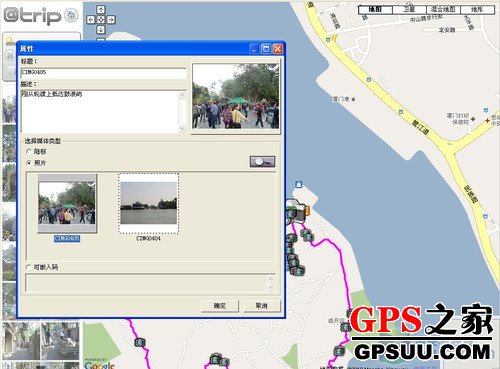Image resolution: width=500 pixels, height=369 pixels.
Task: Pan the map down with the arrow
Action: (101, 30)
